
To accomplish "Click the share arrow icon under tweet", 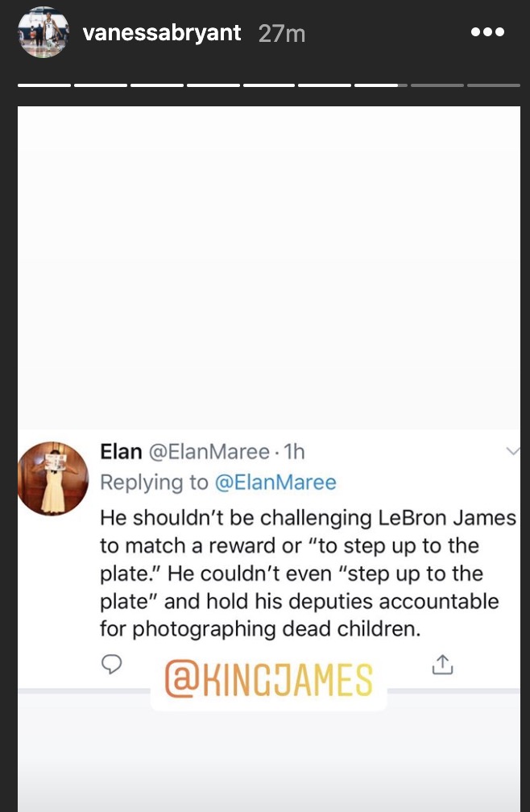I will [x=442, y=665].
